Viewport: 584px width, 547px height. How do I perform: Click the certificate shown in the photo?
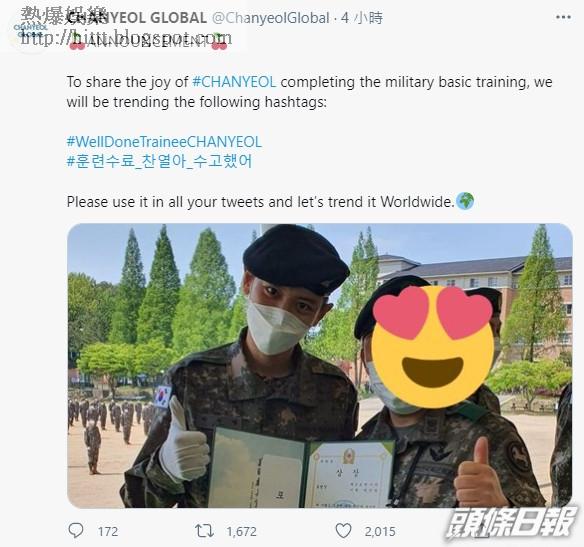(x=301, y=468)
